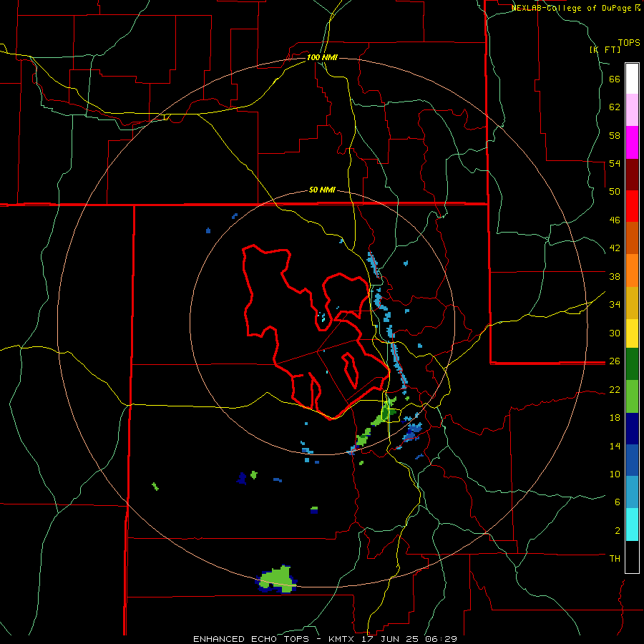
Task: Click legend value '46'
Action: pyautogui.click(x=615, y=220)
